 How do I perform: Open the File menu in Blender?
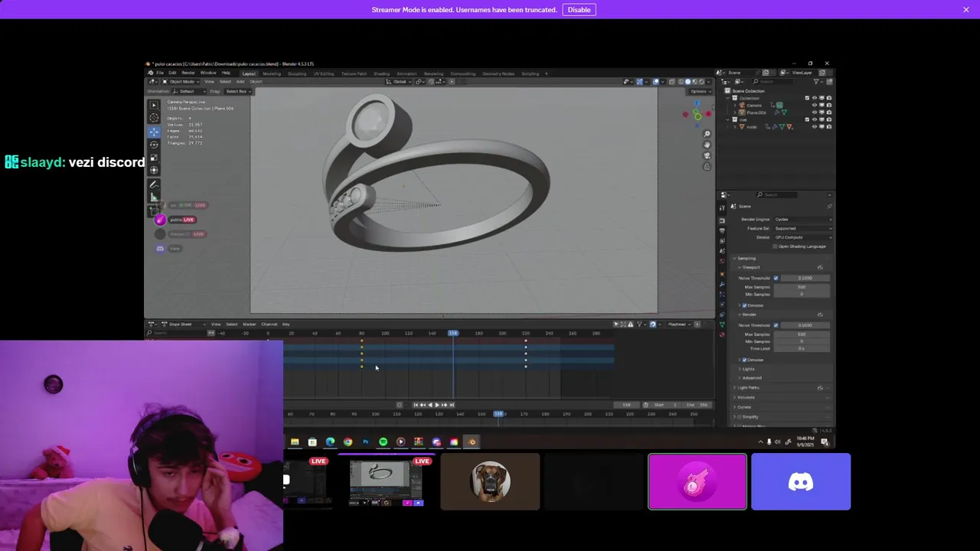(160, 73)
